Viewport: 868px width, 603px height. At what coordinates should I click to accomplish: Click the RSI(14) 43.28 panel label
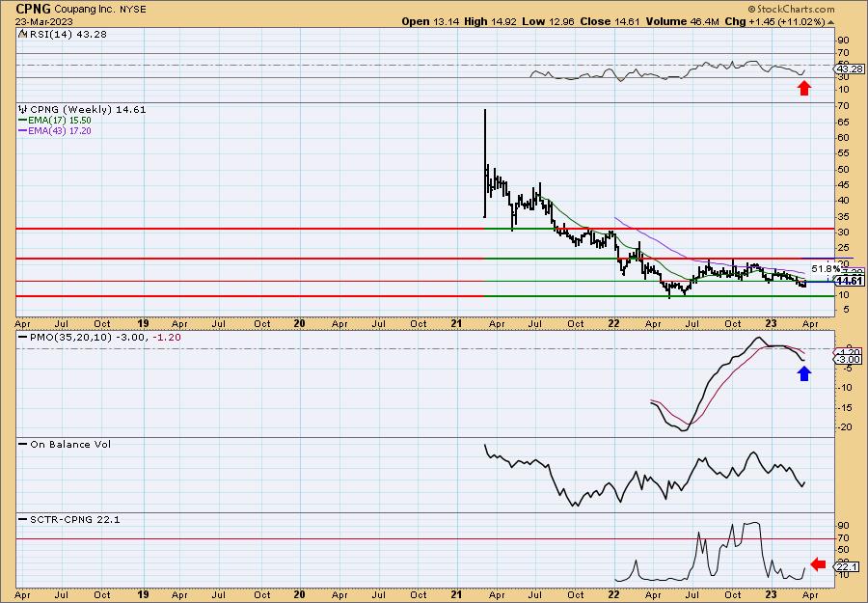click(68, 35)
